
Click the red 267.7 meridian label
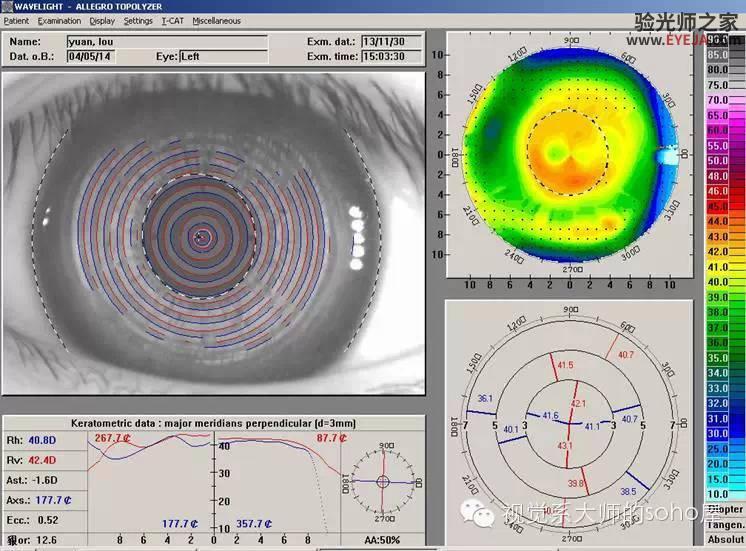point(113,438)
